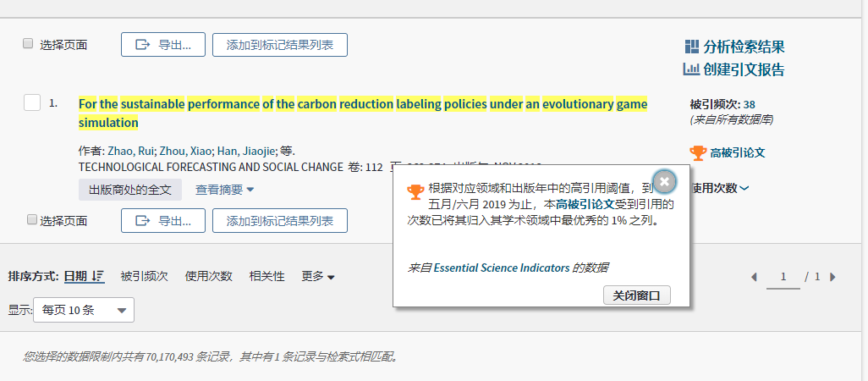The image size is (868, 381).
Task: Click the top 导出... button
Action: (162, 45)
